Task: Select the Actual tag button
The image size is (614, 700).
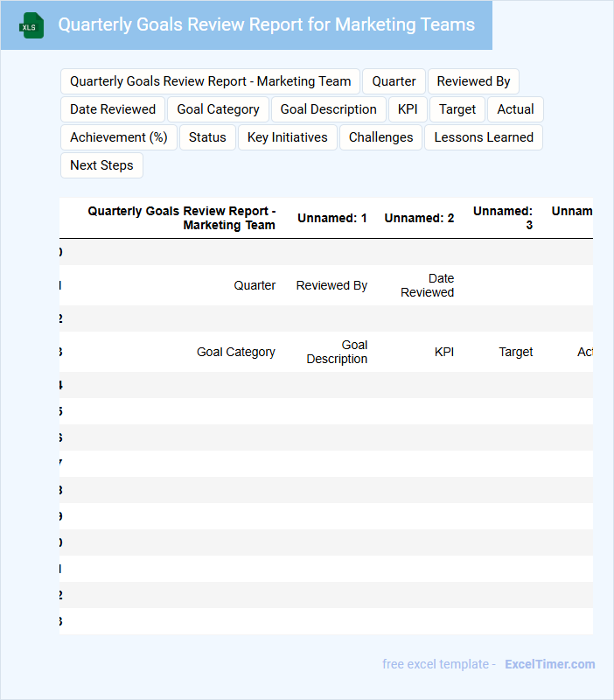Action: (x=515, y=109)
